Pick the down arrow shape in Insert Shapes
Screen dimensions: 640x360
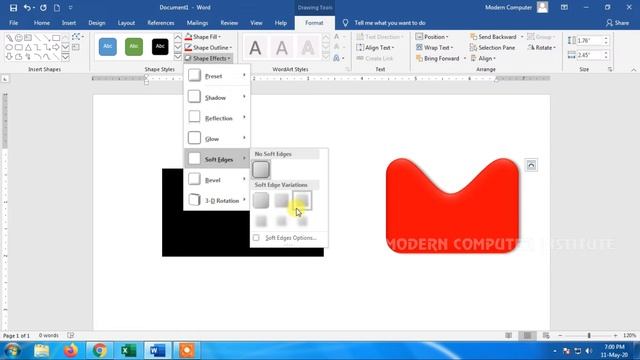pyautogui.click(x=9, y=57)
